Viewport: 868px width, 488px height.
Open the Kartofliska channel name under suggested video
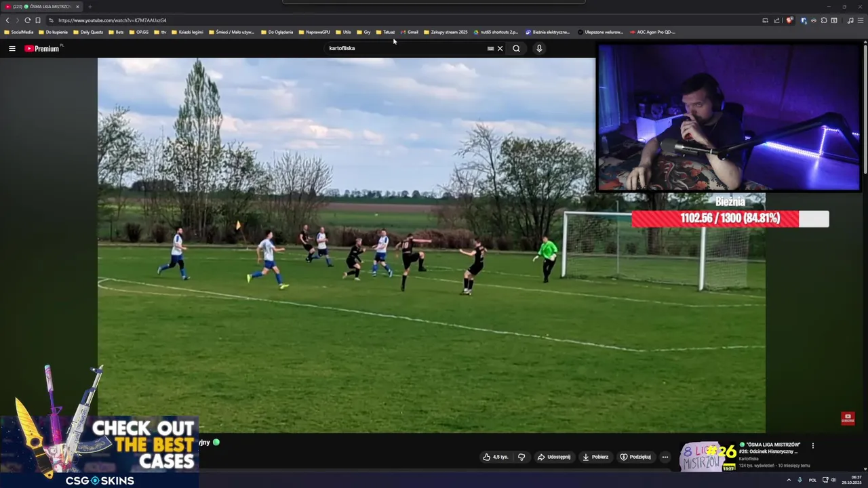point(749,459)
